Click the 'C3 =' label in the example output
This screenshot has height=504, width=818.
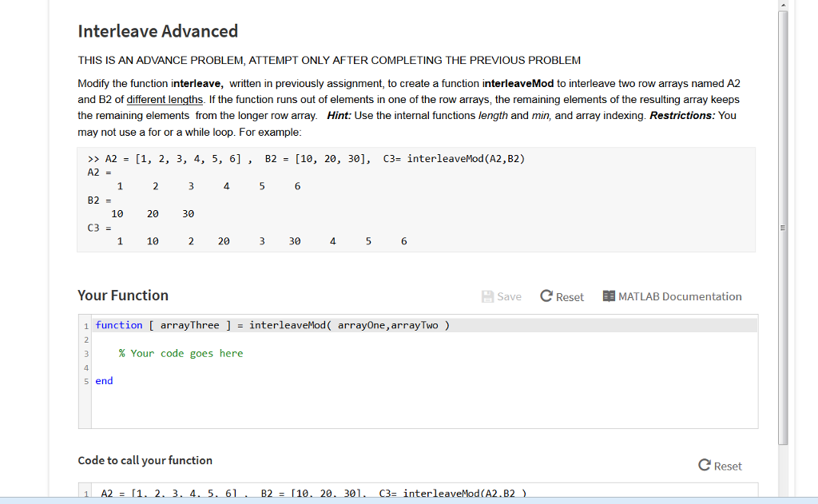(99, 228)
